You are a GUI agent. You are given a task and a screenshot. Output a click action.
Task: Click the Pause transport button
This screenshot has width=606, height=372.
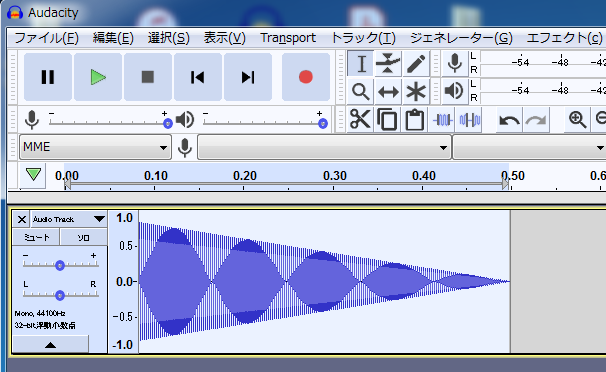pyautogui.click(x=48, y=77)
